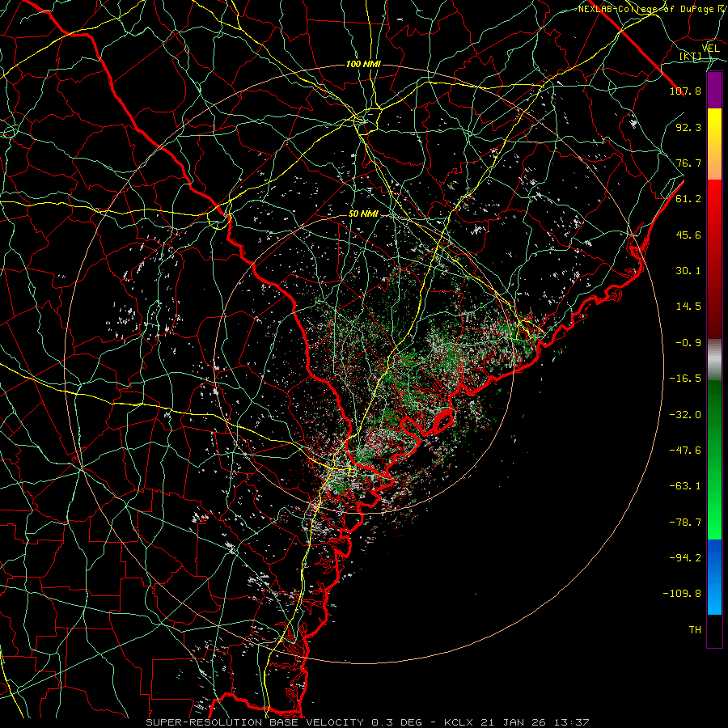Click the KCLX 21 JAN 26 13:37 timestamp

[517, 722]
